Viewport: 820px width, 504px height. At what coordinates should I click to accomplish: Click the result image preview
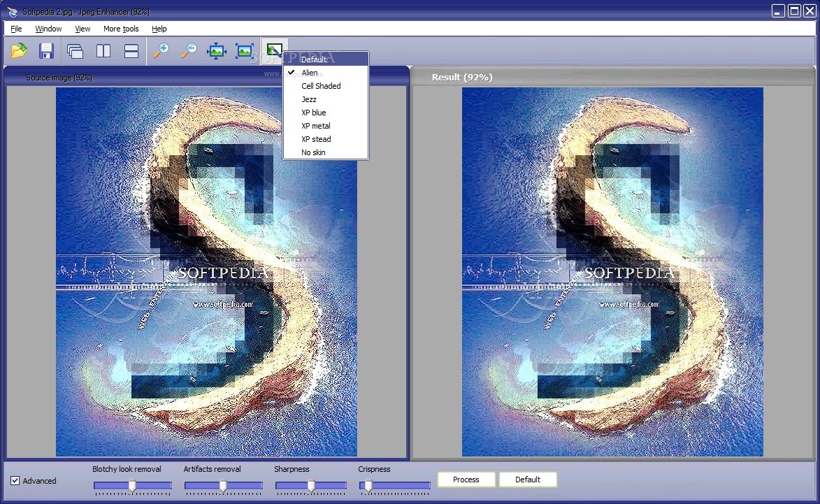click(612, 272)
